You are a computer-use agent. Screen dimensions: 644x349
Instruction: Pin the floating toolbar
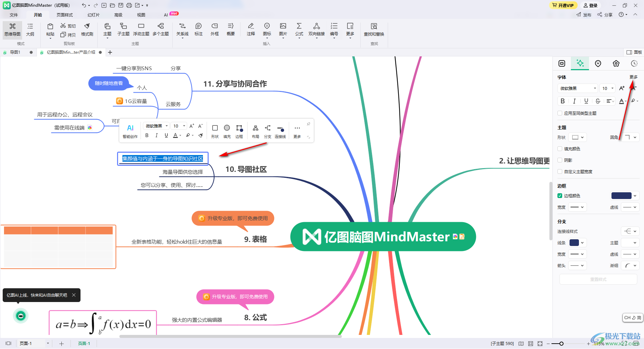point(308,124)
